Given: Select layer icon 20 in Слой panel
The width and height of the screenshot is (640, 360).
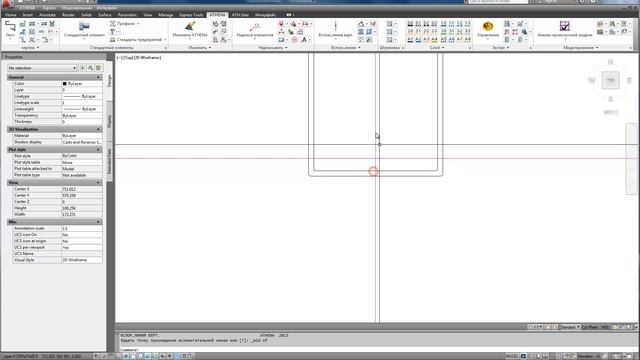Looking at the screenshot, I should (x=410, y=31).
